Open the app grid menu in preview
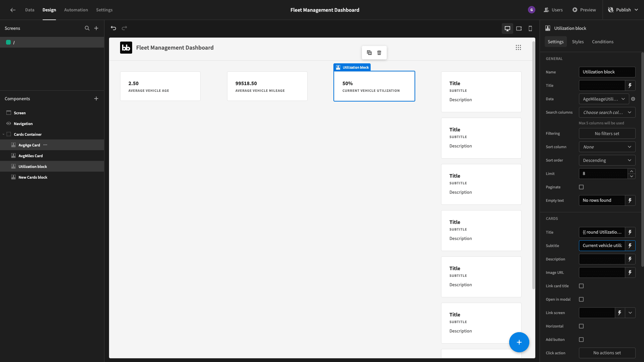The width and height of the screenshot is (644, 362). [x=519, y=48]
